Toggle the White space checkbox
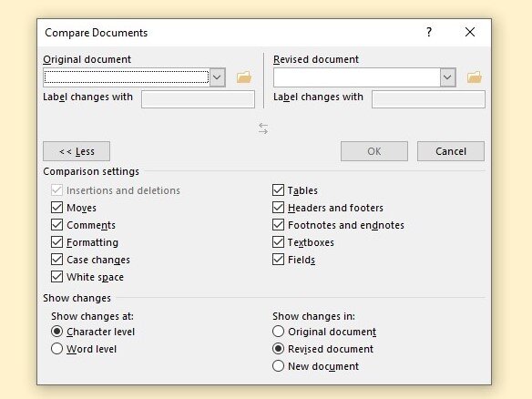Image resolution: width=532 pixels, height=399 pixels. click(56, 277)
